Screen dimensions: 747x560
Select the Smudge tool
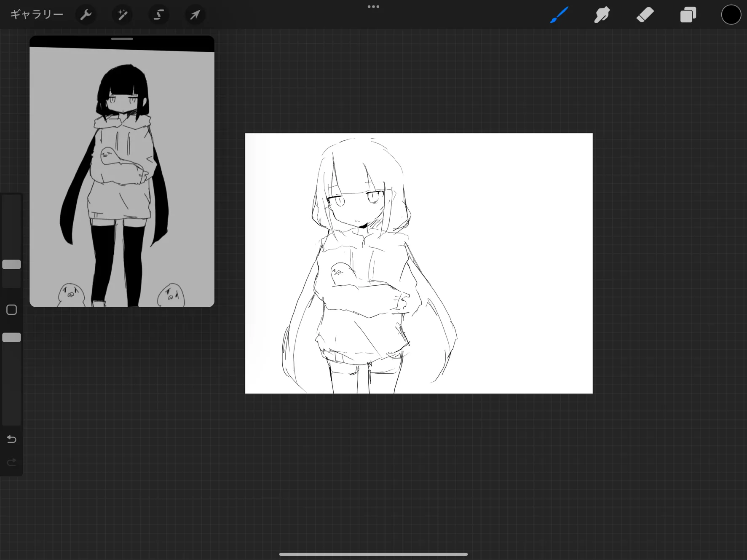click(x=602, y=15)
